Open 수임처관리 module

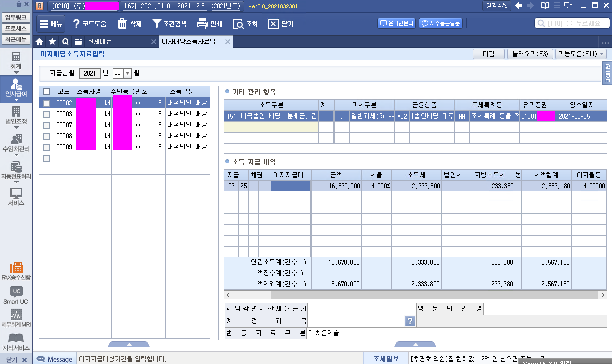(16, 142)
